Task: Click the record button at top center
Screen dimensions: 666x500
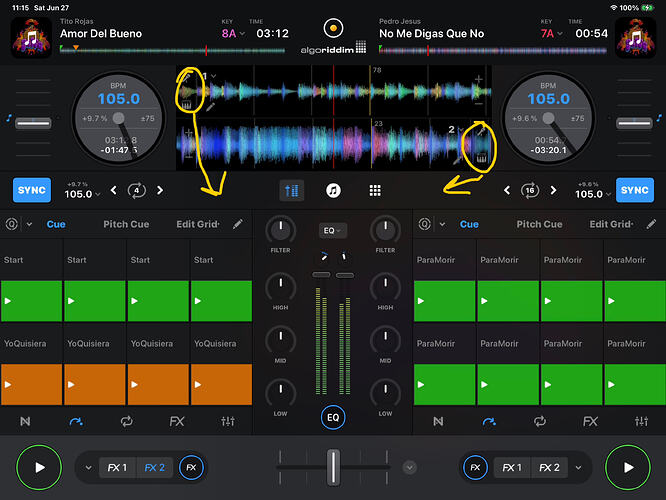Action: pyautogui.click(x=333, y=28)
